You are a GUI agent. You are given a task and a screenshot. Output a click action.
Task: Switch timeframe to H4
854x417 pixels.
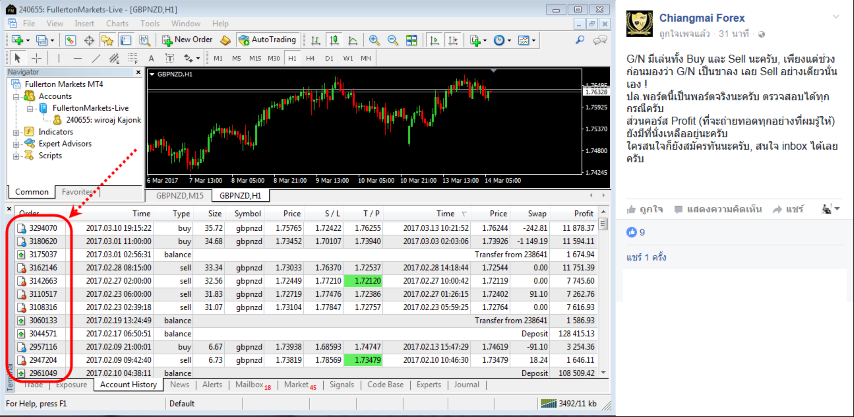click(x=310, y=58)
